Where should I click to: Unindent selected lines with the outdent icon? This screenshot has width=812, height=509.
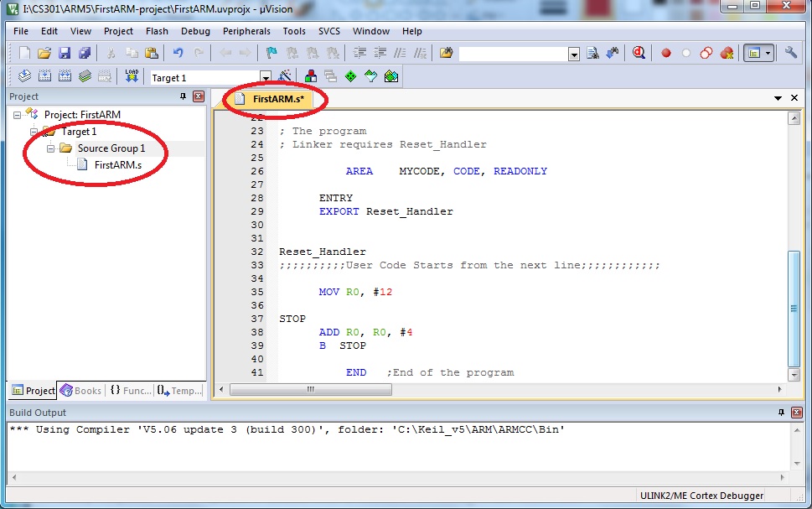(x=380, y=53)
